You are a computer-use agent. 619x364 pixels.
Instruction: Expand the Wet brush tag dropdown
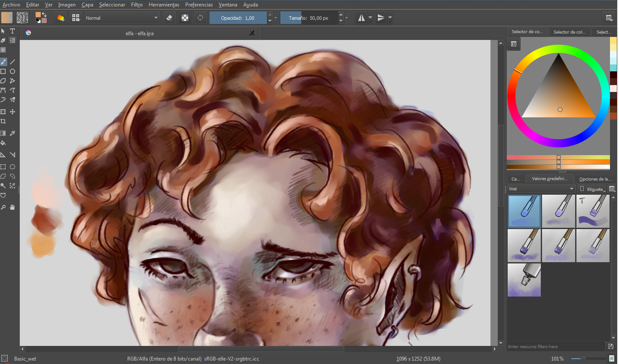click(x=541, y=189)
